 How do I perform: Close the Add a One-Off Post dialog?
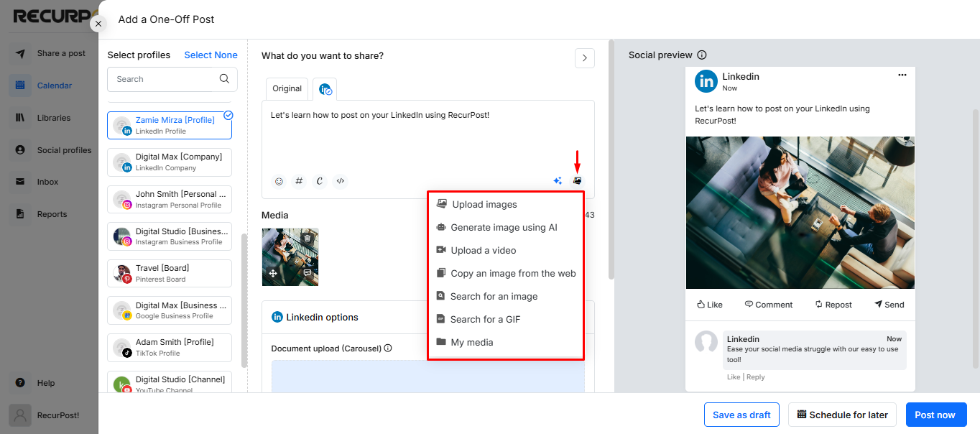[x=98, y=24]
